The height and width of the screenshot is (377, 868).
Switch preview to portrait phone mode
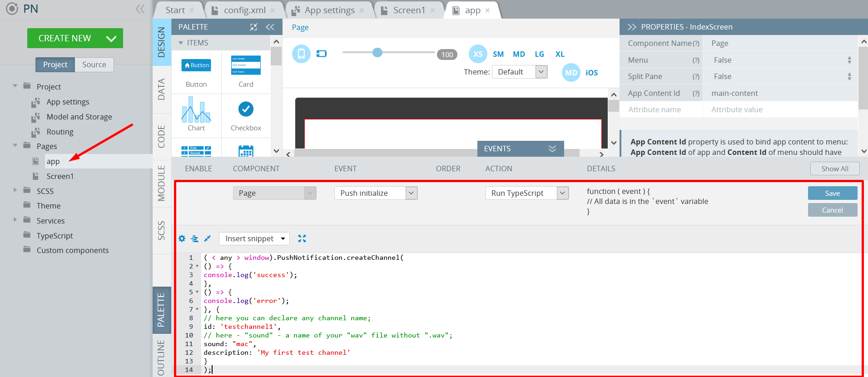tap(301, 54)
